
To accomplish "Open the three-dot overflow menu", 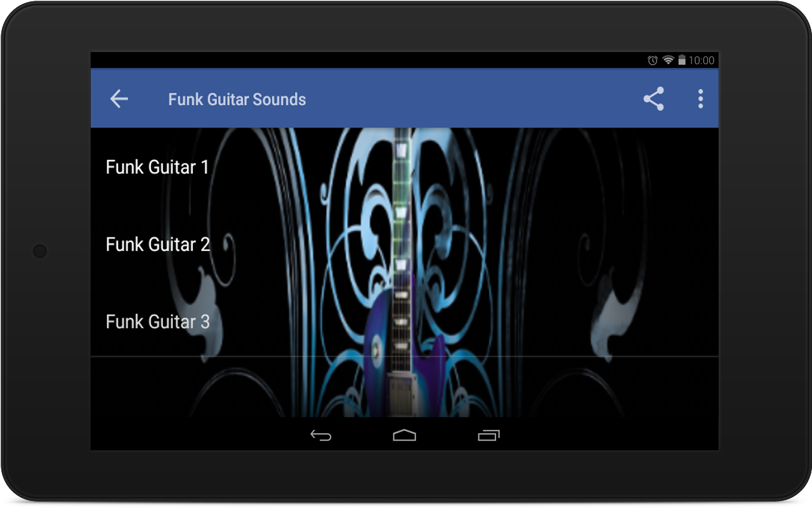I will coord(700,98).
